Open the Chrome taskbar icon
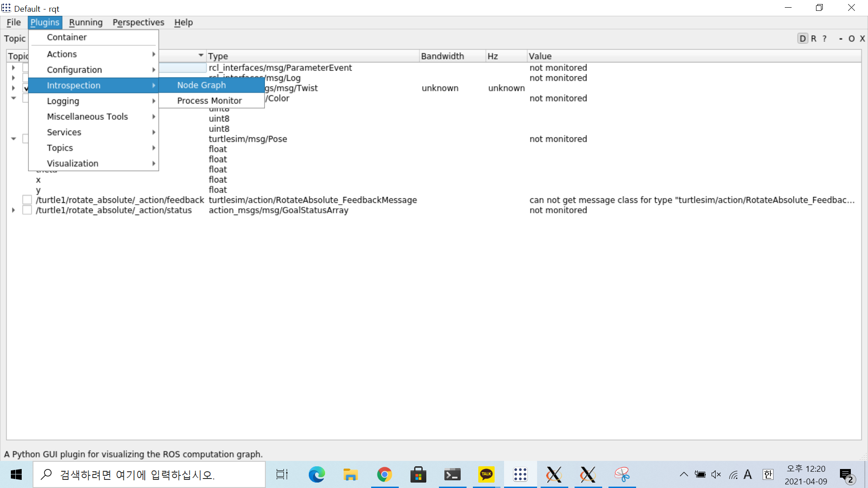The height and width of the screenshot is (488, 868). pyautogui.click(x=384, y=474)
